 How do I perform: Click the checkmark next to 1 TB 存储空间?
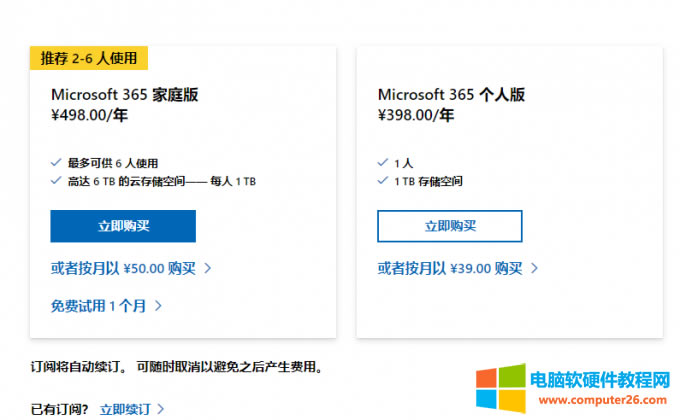pyautogui.click(x=383, y=181)
